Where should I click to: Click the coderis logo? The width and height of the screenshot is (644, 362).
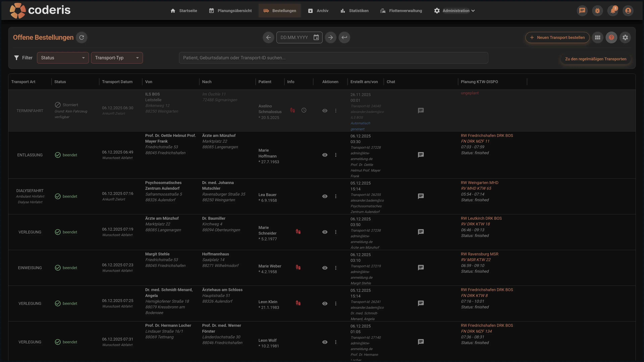click(x=40, y=11)
